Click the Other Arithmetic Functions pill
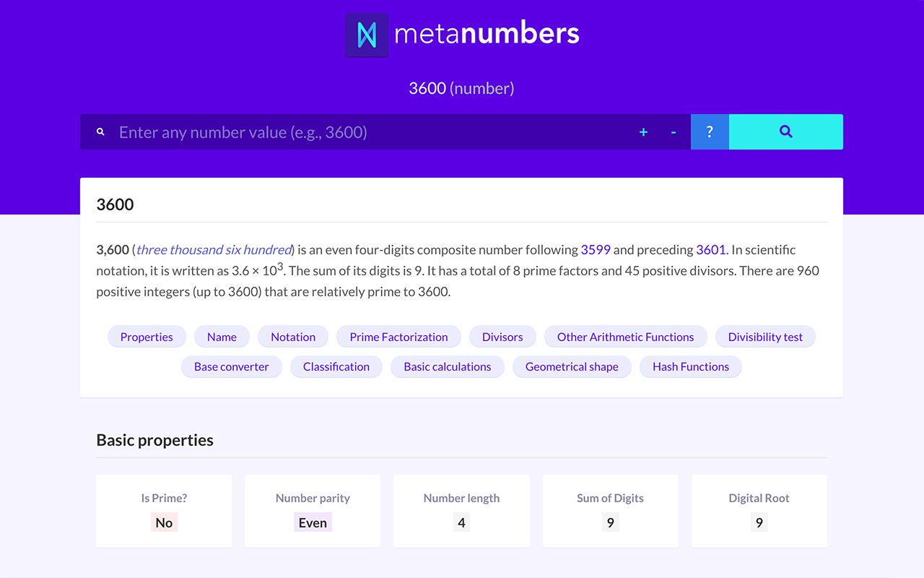 click(625, 337)
